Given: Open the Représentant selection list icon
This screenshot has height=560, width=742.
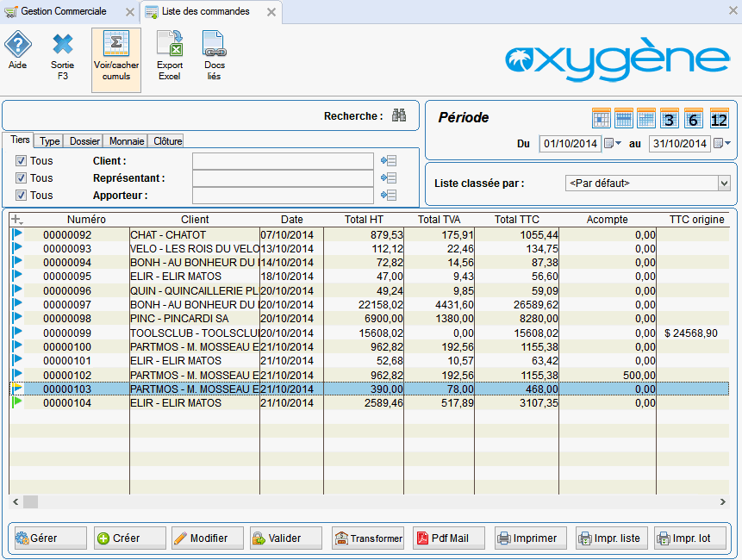Looking at the screenshot, I should pos(389,177).
